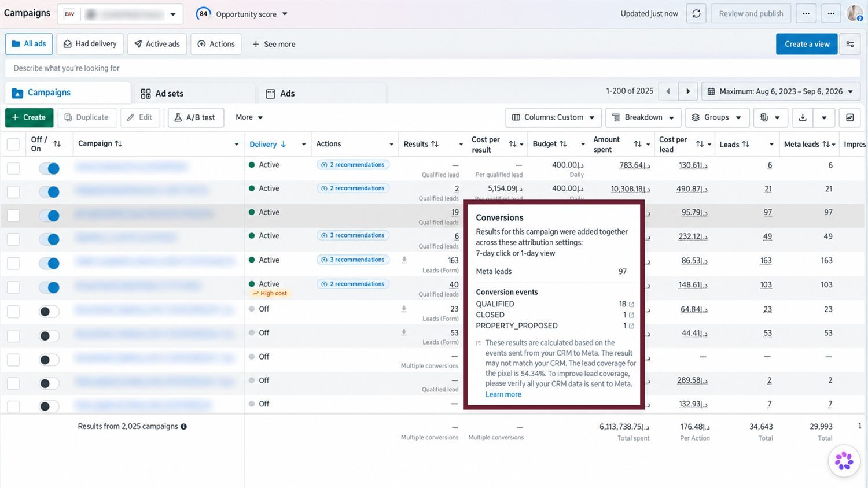Click the info icon next to Results from 2,025 campaigns
This screenshot has width=868, height=488.
(183, 427)
